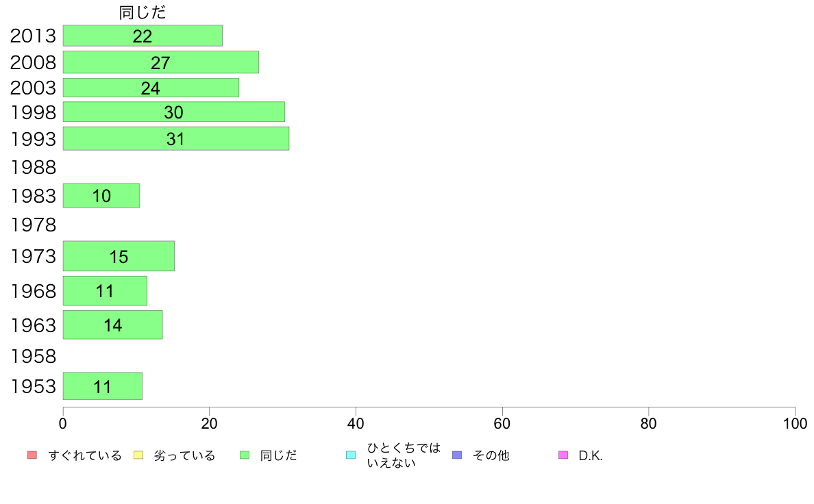The image size is (814, 504).
Task: Select the 1998 bar showing 30
Action: [174, 112]
